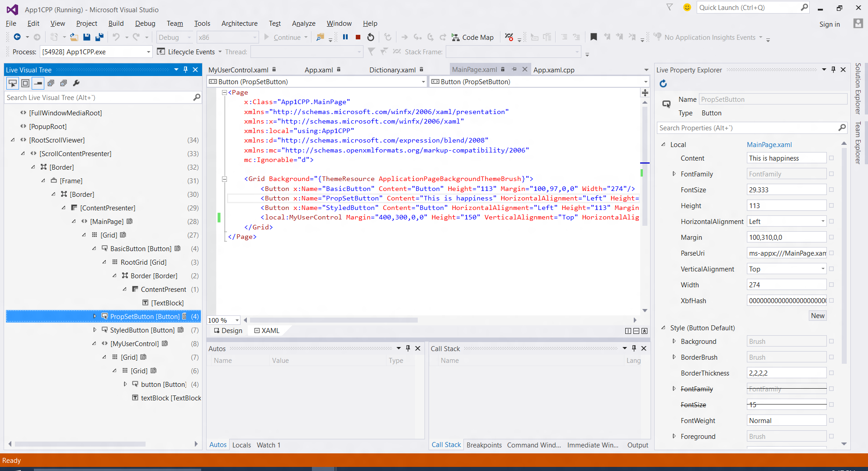Refresh the Live Property Explorer

[x=663, y=84]
